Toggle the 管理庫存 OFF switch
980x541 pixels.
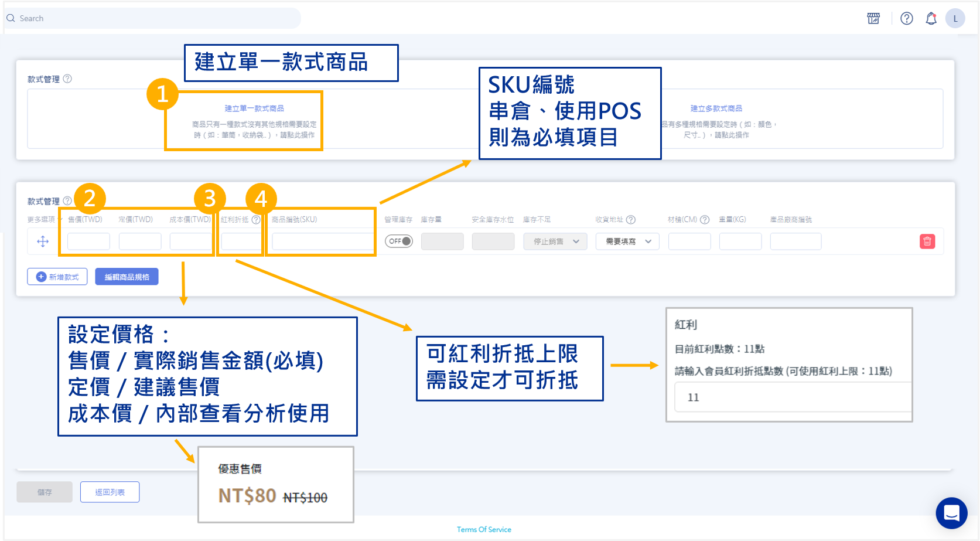click(x=399, y=241)
